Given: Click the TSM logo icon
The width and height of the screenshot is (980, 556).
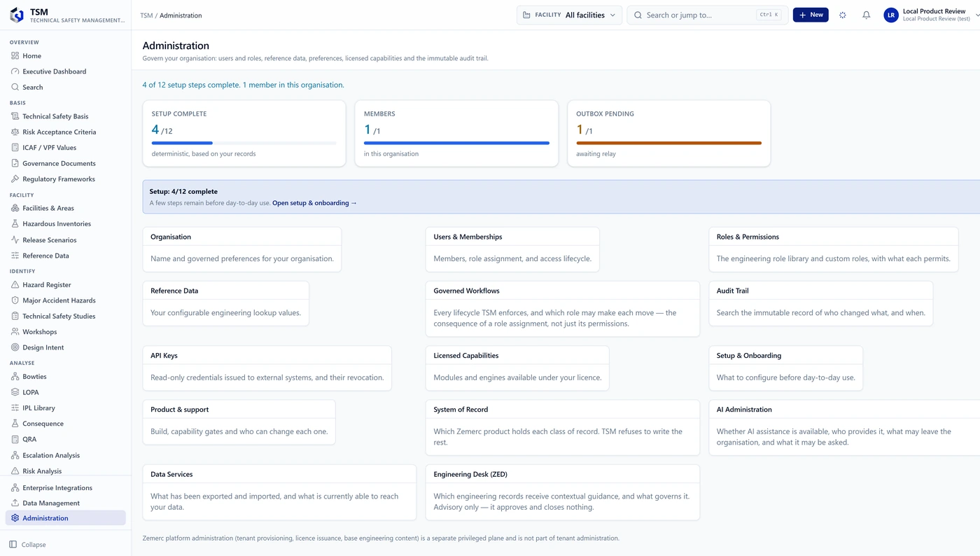Looking at the screenshot, I should (x=17, y=15).
